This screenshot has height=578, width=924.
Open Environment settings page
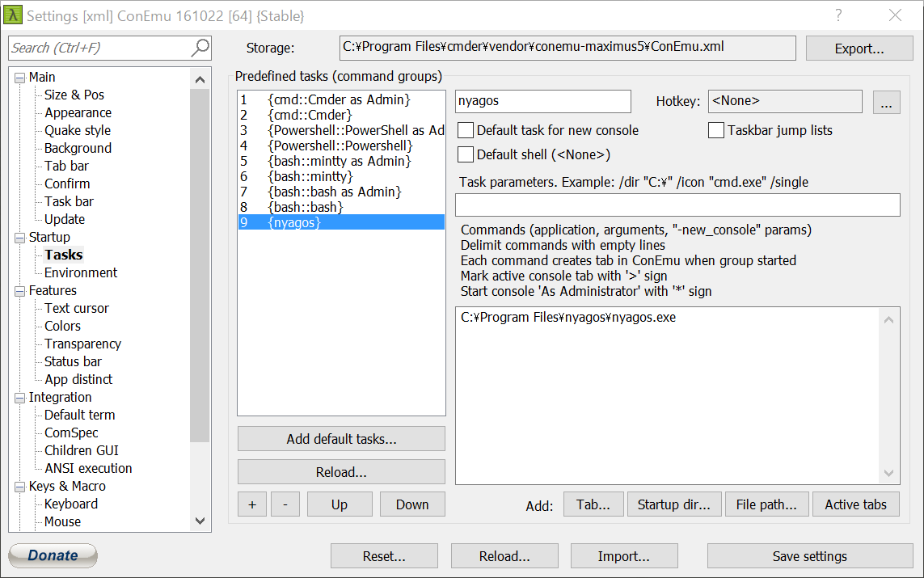[x=81, y=272]
